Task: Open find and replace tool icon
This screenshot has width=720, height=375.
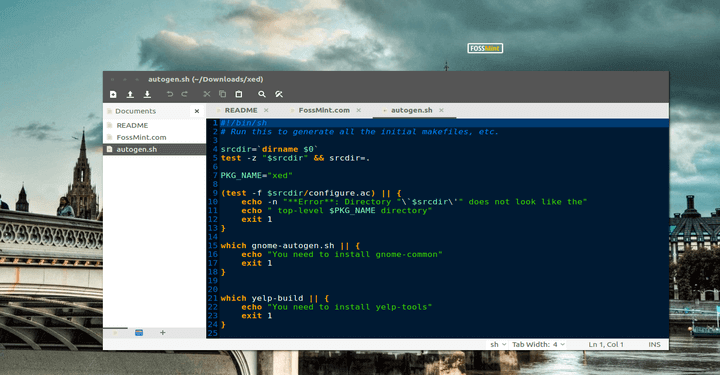Action: (279, 94)
